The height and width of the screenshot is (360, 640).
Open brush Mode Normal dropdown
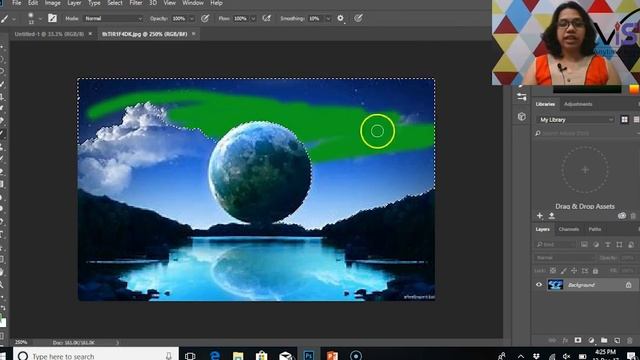[x=113, y=18]
